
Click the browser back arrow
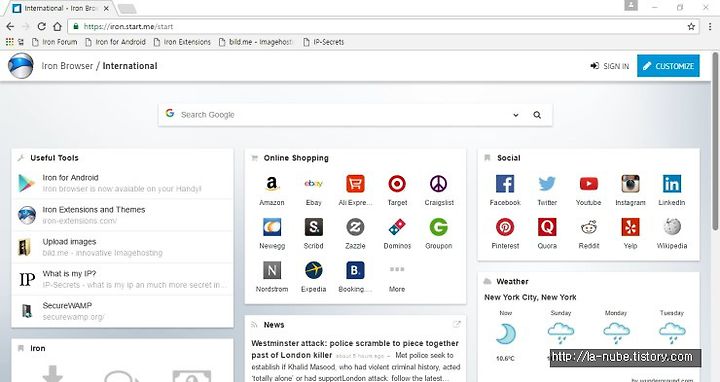pyautogui.click(x=10, y=27)
